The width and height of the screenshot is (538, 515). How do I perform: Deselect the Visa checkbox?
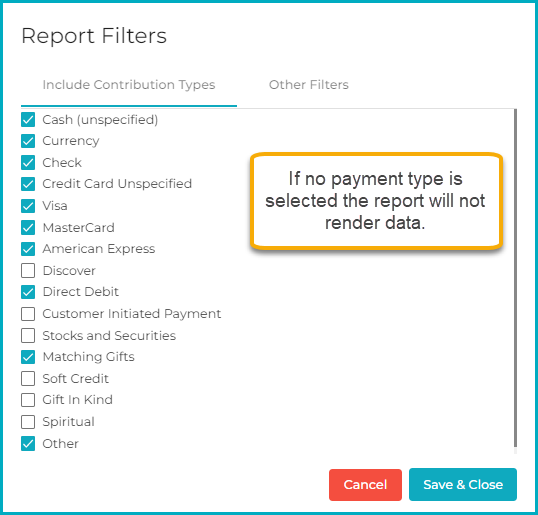(x=28, y=206)
